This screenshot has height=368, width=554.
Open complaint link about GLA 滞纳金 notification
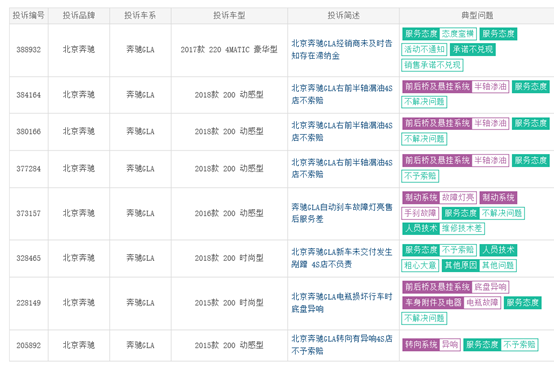tap(342, 49)
